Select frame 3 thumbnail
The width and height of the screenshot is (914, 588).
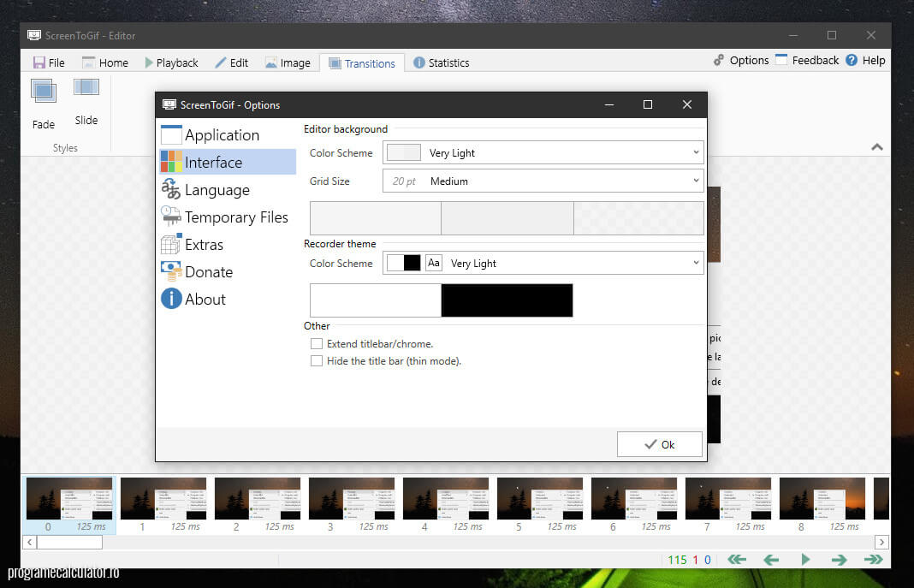352,505
